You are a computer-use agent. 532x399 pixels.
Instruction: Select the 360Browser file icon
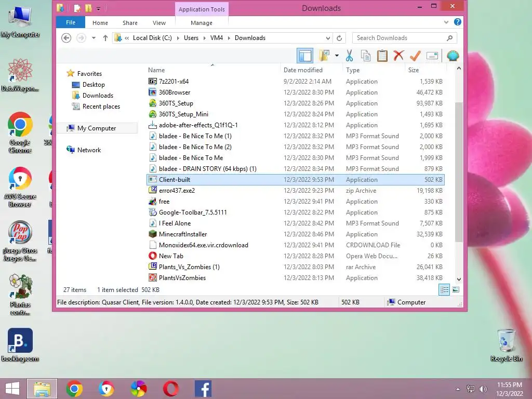pyautogui.click(x=153, y=92)
